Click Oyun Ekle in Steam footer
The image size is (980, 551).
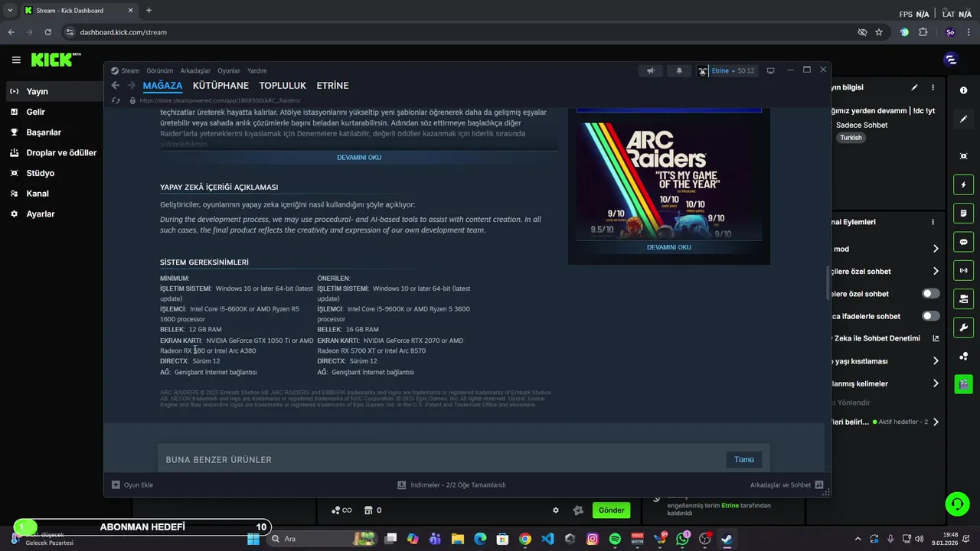(x=132, y=484)
